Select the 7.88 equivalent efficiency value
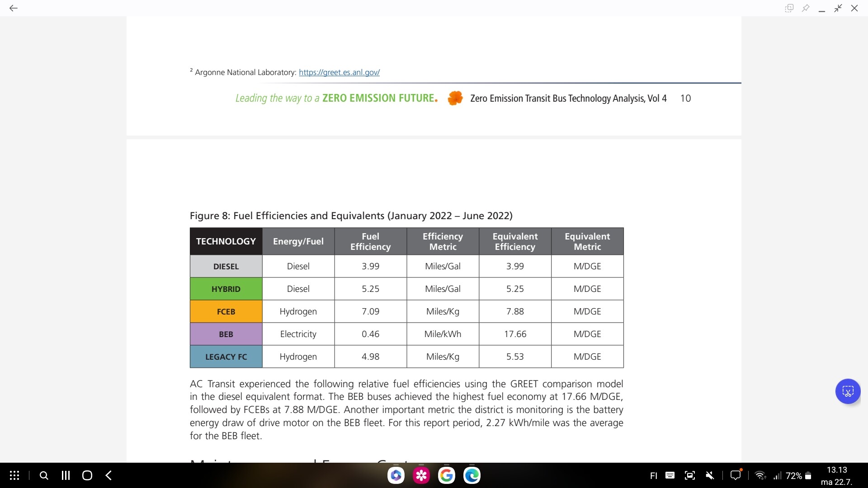868x488 pixels. pyautogui.click(x=515, y=311)
